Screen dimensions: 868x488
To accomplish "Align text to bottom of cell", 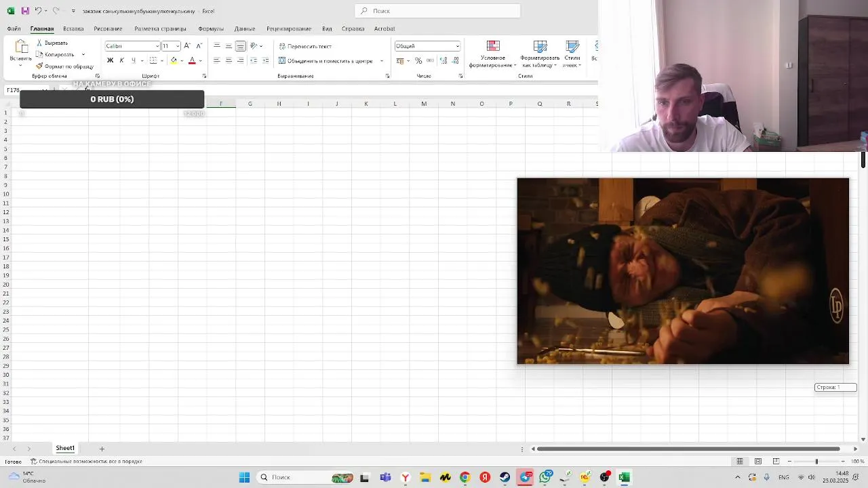I will pos(240,45).
